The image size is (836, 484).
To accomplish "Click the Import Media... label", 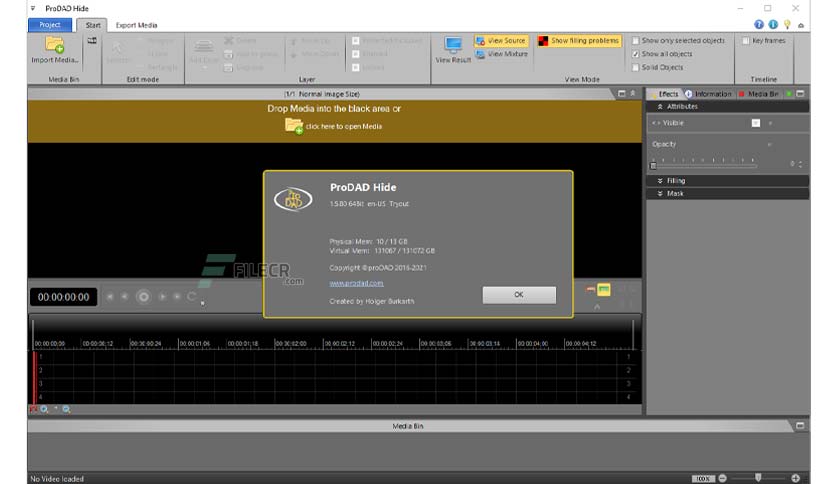I will point(55,60).
